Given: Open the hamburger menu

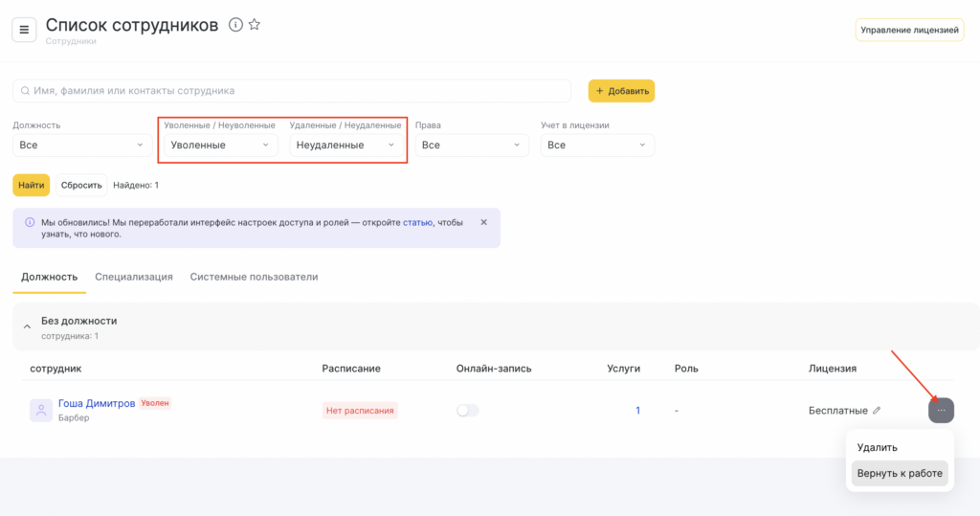Looking at the screenshot, I should [x=24, y=30].
